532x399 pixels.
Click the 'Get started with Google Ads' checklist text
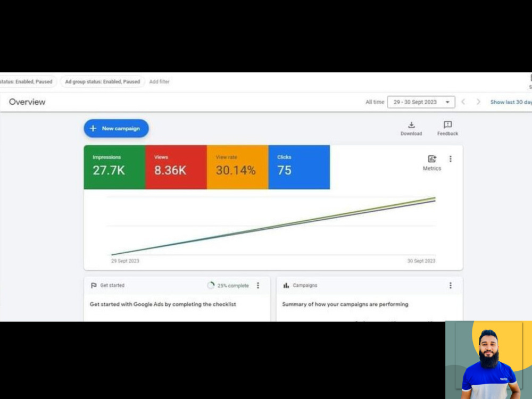163,304
